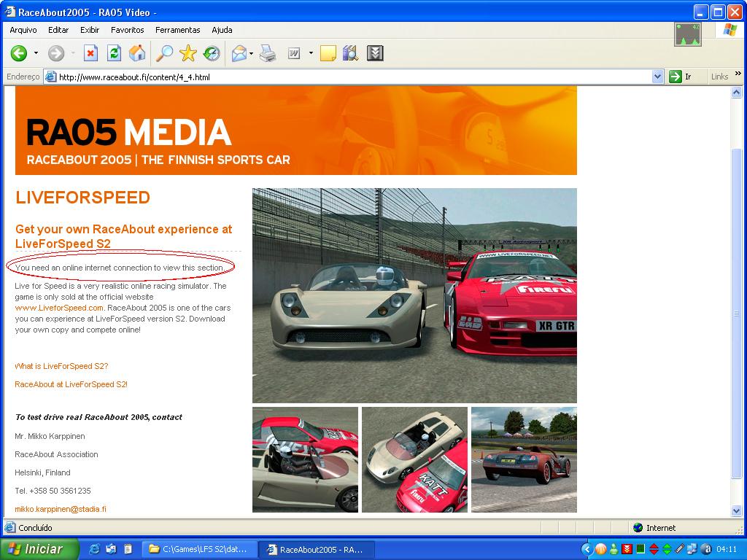
Task: Click the notepad quick launch icon
Action: tap(128, 549)
